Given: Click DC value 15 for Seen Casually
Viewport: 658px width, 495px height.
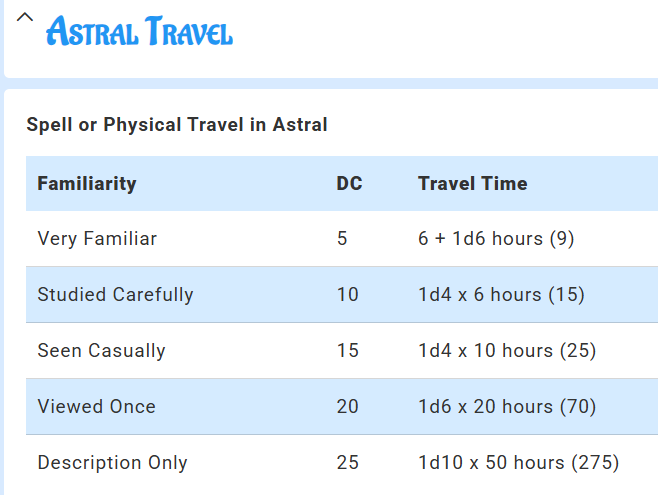Looking at the screenshot, I should (347, 351).
